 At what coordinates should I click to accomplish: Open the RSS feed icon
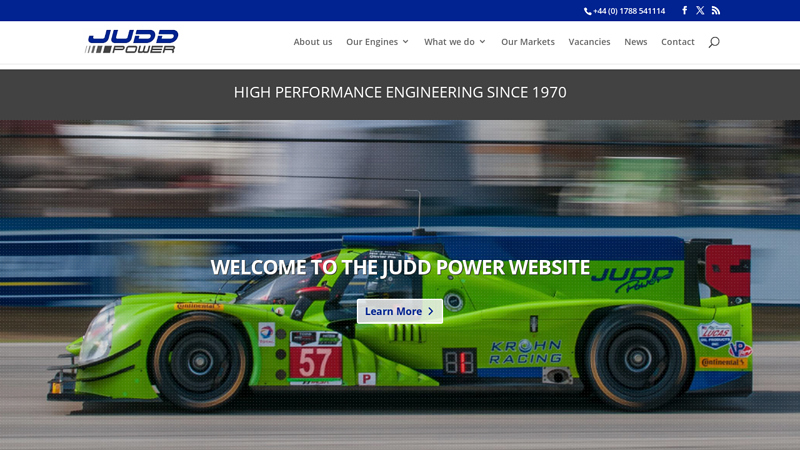pos(716,10)
